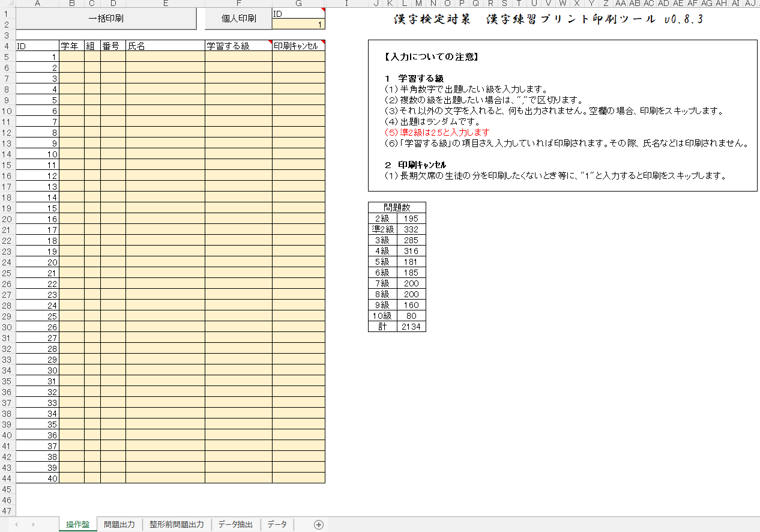Select the データ sheet tab
This screenshot has width=760, height=532.
coord(277,525)
